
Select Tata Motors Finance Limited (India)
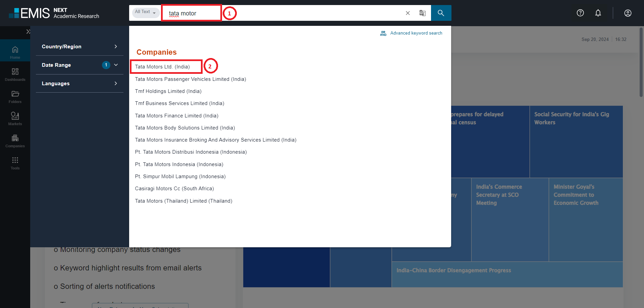tap(177, 116)
